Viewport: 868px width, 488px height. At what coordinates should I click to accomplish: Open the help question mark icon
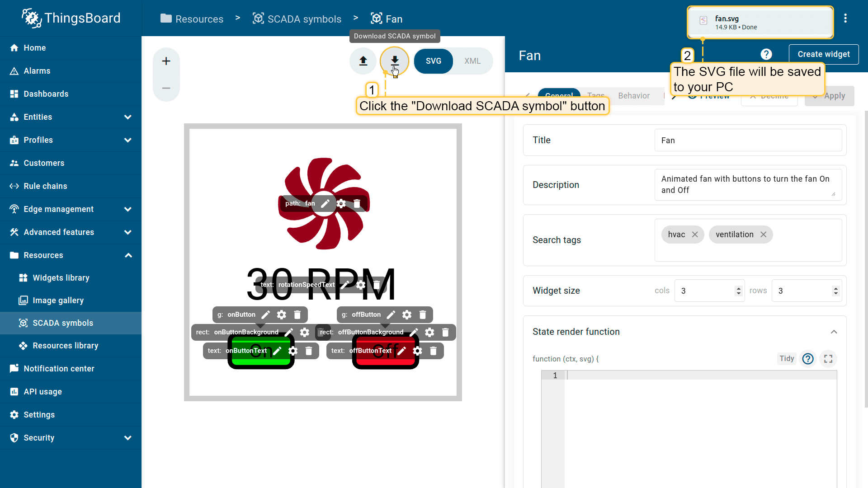[766, 54]
